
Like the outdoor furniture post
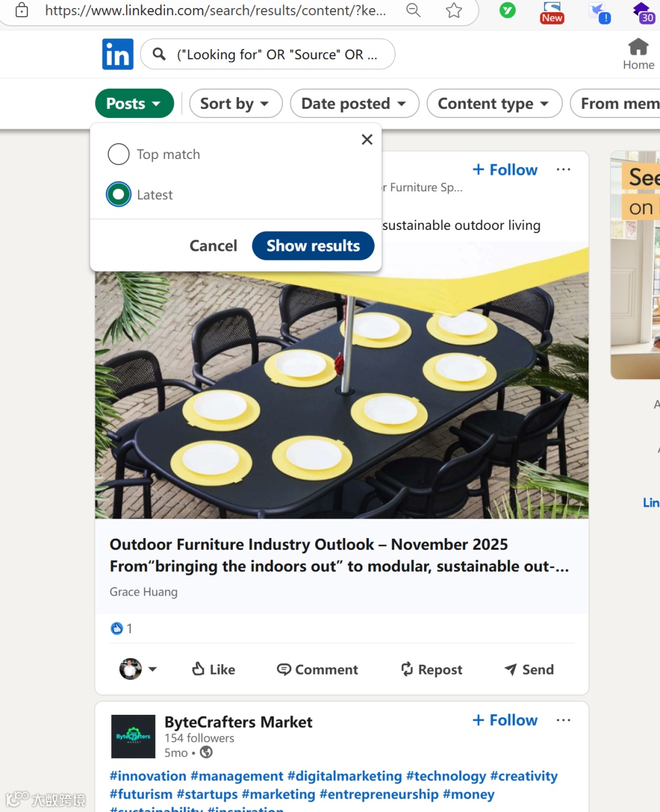pos(214,670)
